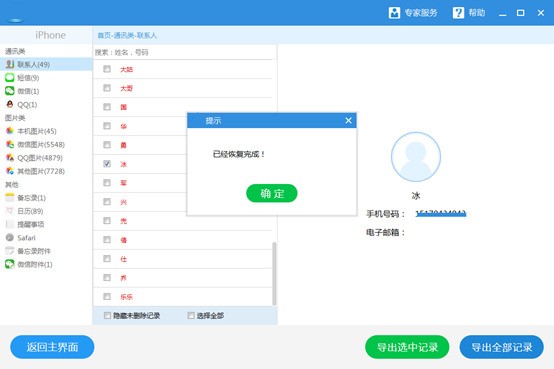Viewport: 554px width, 369px height.
Task: Select contact name 大姑 in list
Action: 126,70
